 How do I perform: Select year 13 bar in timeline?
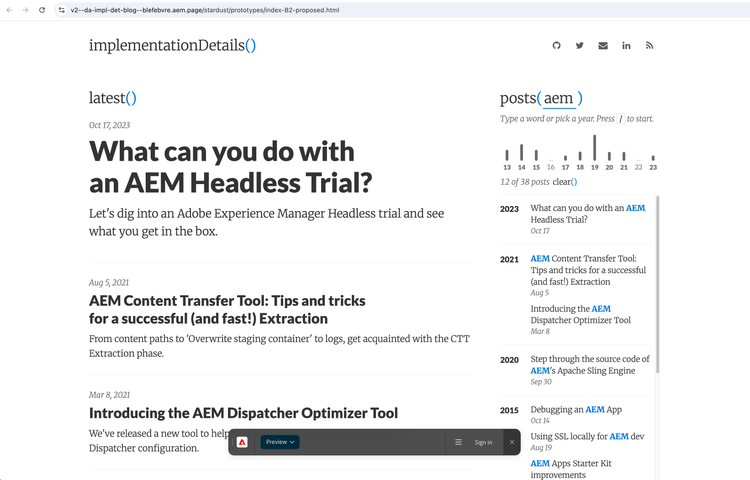click(x=507, y=155)
